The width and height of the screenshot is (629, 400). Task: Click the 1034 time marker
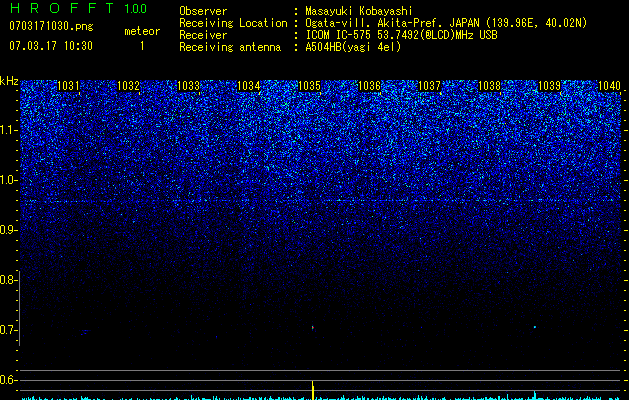(249, 85)
